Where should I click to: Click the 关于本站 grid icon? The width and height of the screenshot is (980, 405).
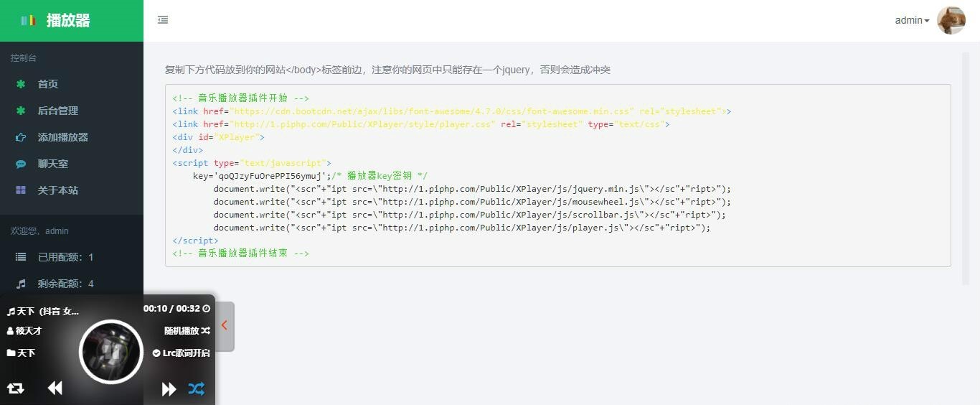(x=21, y=190)
